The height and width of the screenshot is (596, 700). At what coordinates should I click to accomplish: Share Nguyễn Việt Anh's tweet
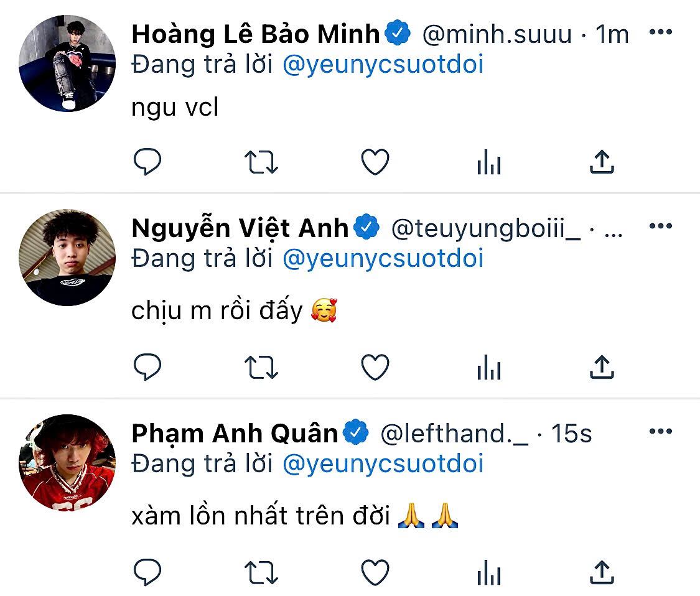601,368
